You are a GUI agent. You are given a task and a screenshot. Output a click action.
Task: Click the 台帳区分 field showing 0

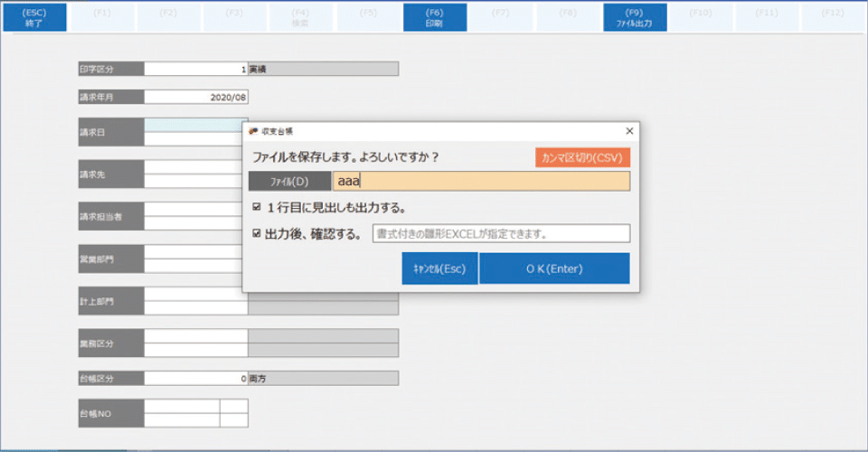(195, 379)
